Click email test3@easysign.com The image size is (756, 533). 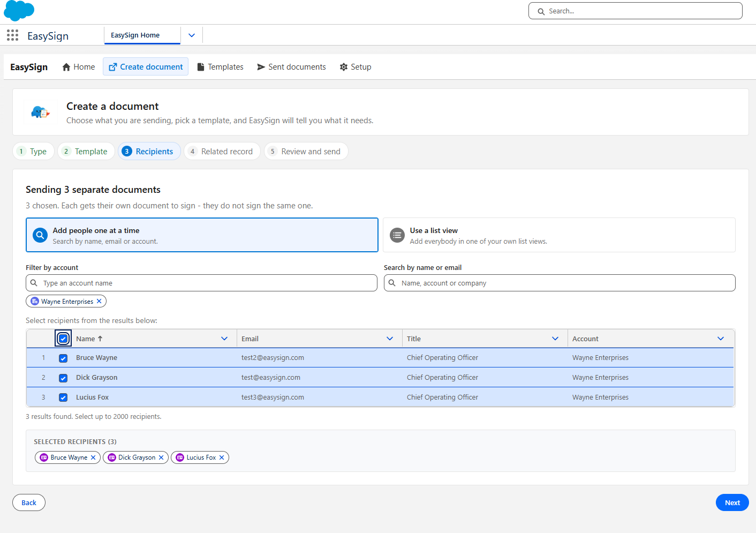pos(273,397)
